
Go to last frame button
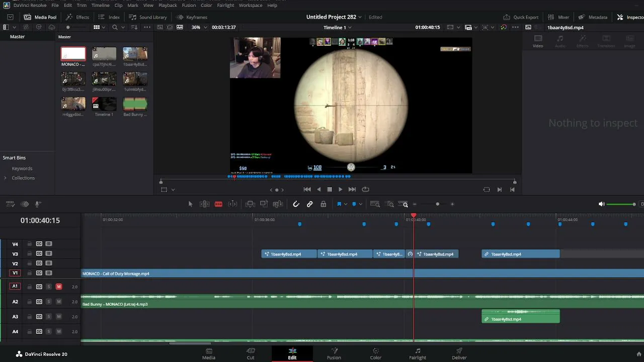[x=352, y=190]
